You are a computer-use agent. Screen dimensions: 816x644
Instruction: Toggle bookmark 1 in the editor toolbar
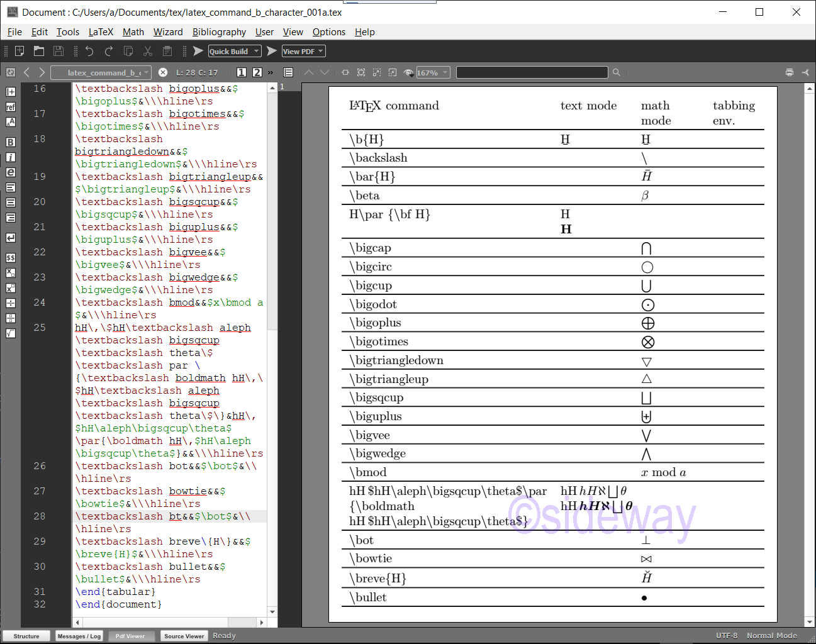point(241,72)
